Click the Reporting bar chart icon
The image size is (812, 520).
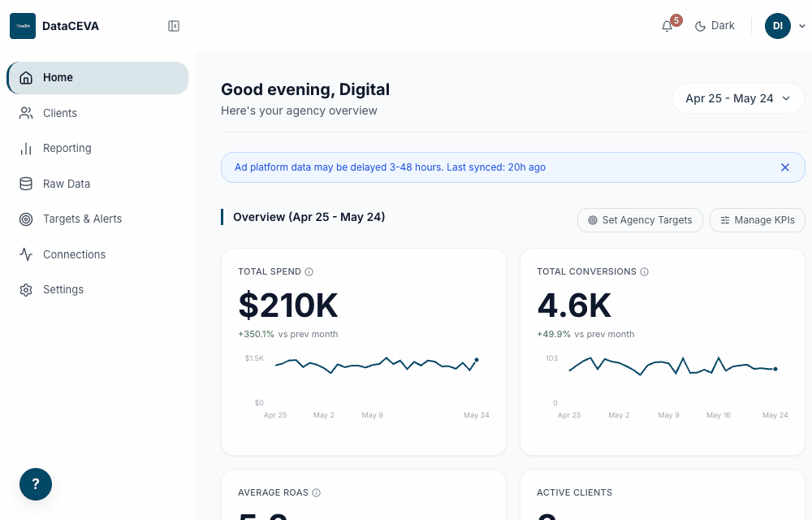(x=26, y=149)
